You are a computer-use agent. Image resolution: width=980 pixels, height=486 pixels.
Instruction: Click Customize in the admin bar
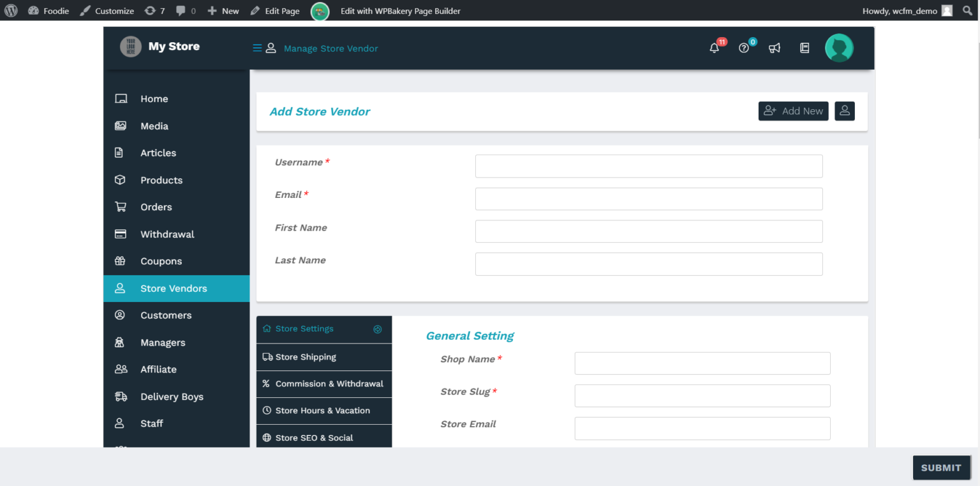click(107, 11)
